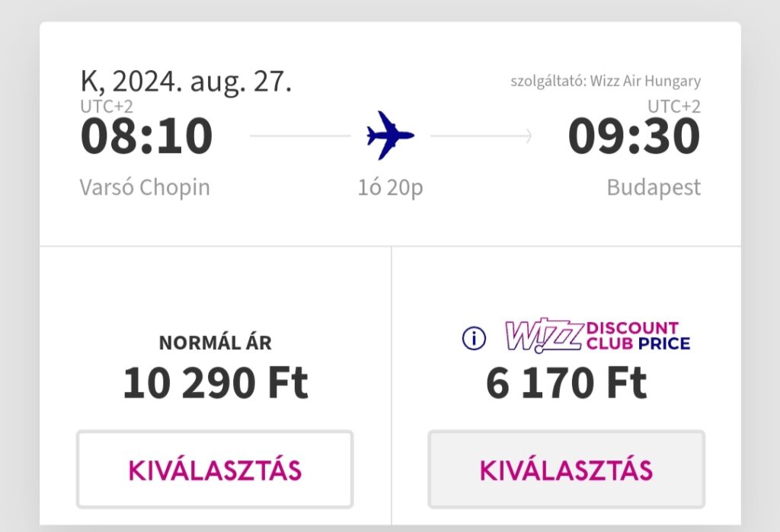Click the Varsó Chopin departure airport

coord(145,187)
